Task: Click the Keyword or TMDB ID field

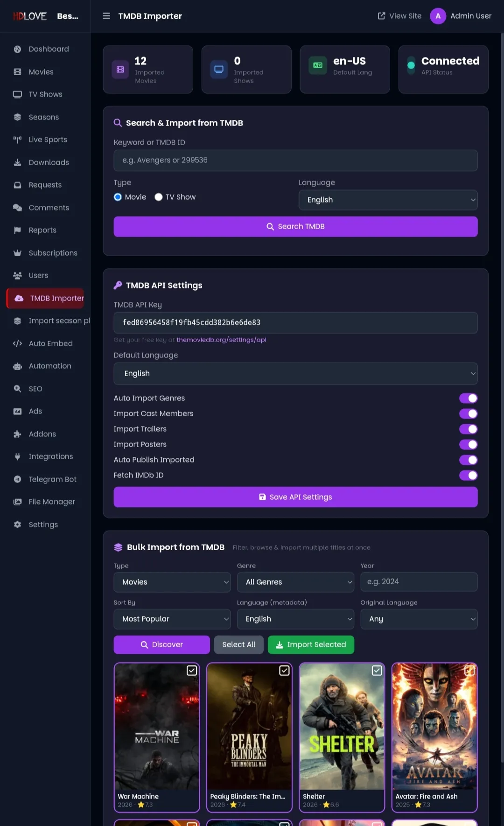Action: pyautogui.click(x=295, y=160)
